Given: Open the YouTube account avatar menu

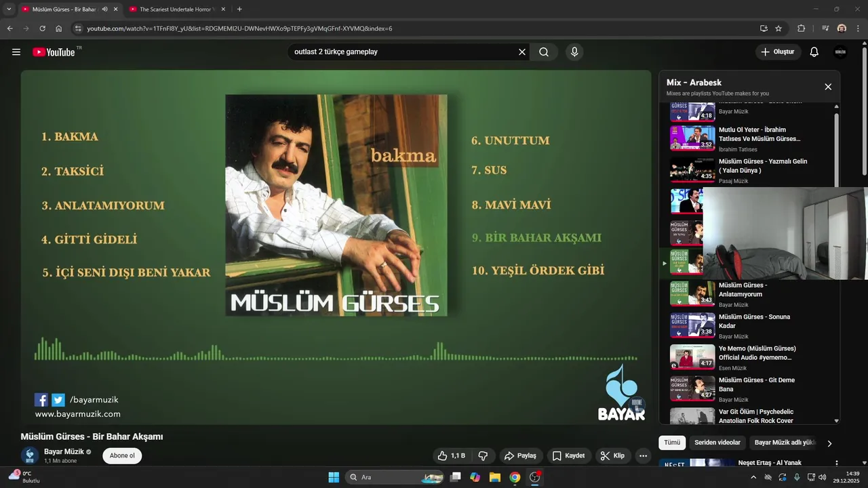Looking at the screenshot, I should [841, 52].
